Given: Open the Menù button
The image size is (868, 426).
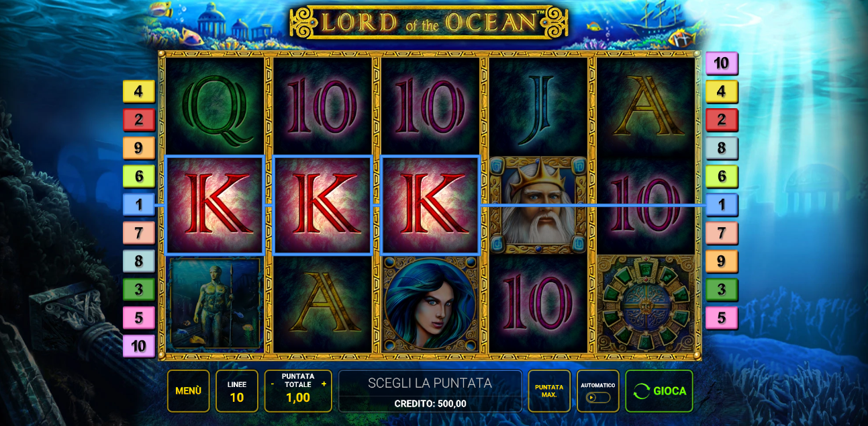Looking at the screenshot, I should click(x=189, y=390).
